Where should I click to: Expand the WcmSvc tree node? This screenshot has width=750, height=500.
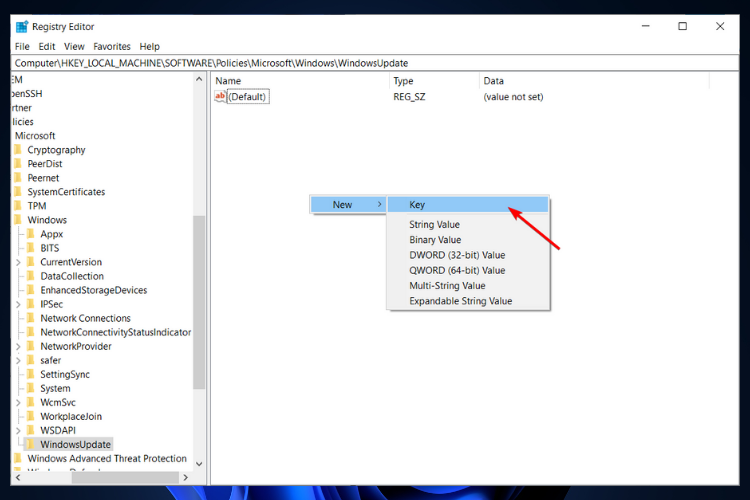click(18, 402)
